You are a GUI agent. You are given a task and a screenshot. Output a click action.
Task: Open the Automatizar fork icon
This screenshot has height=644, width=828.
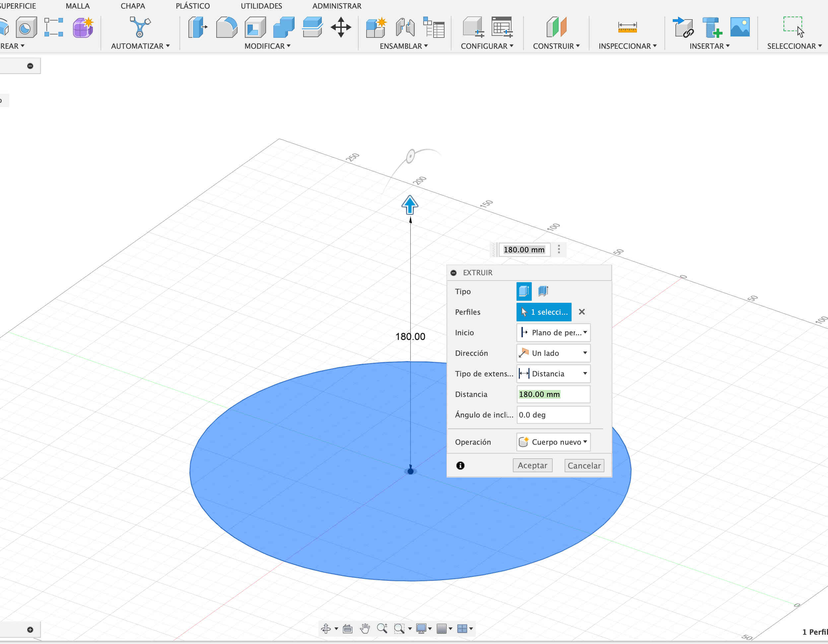140,27
